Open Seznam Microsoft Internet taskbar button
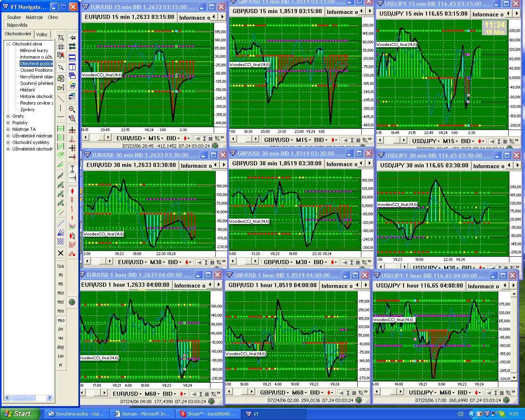The width and height of the screenshot is (525, 420). (142, 414)
